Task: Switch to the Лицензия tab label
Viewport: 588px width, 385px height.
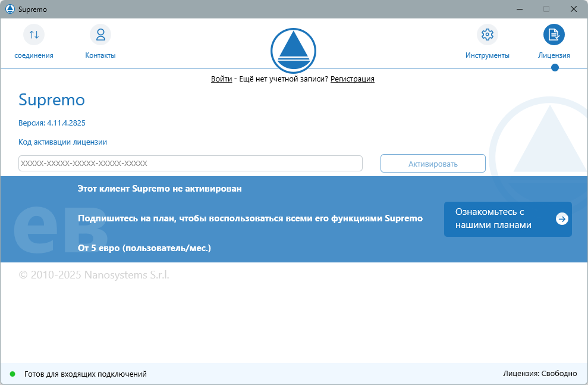Action: pyautogui.click(x=554, y=55)
